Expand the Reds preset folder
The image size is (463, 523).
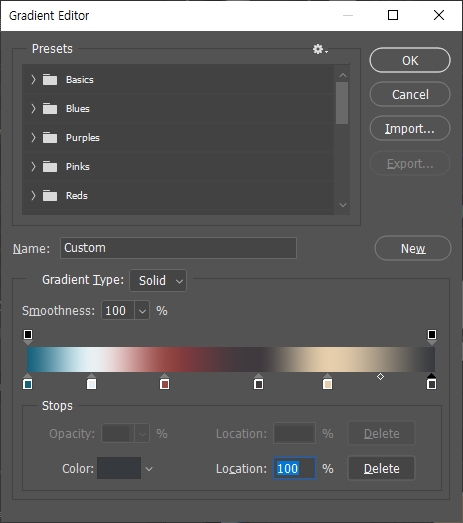click(x=33, y=195)
